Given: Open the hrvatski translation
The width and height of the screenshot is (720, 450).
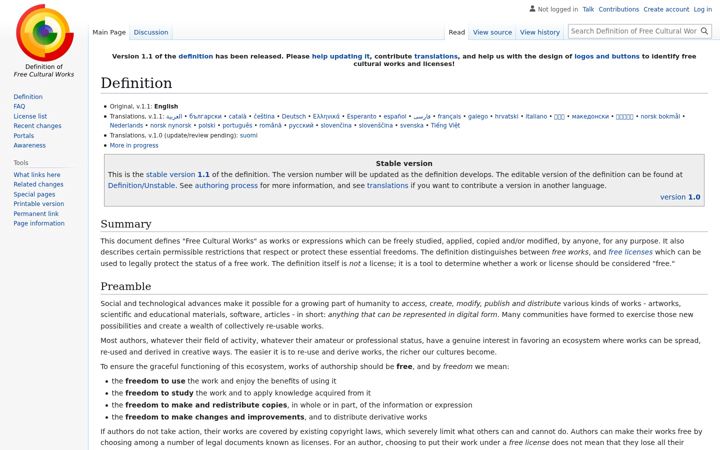Looking at the screenshot, I should (506, 116).
